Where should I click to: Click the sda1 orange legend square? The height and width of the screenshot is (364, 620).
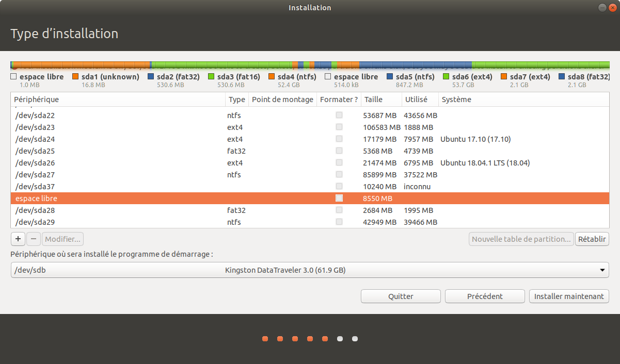(75, 77)
